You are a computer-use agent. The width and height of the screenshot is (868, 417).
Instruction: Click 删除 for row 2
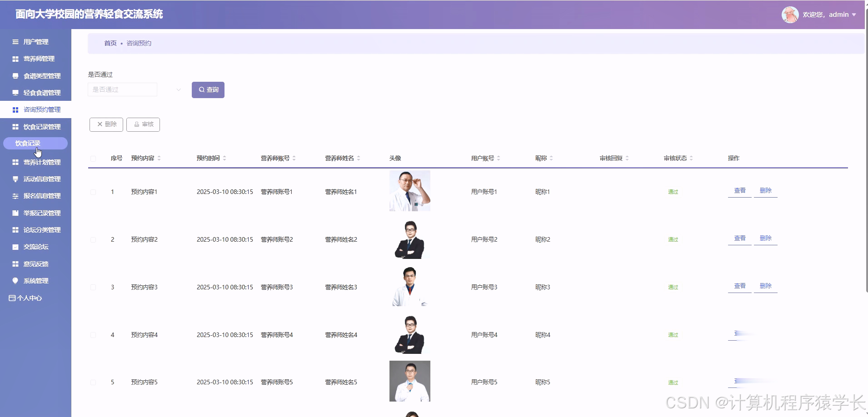pos(766,238)
